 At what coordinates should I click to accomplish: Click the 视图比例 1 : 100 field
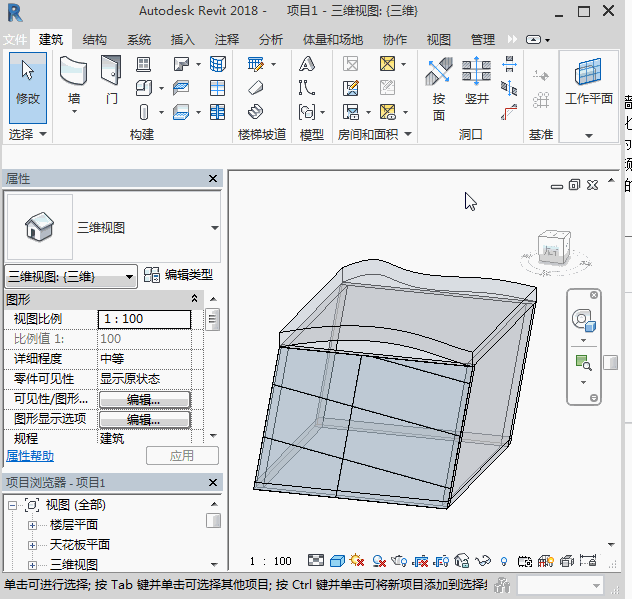coord(144,319)
